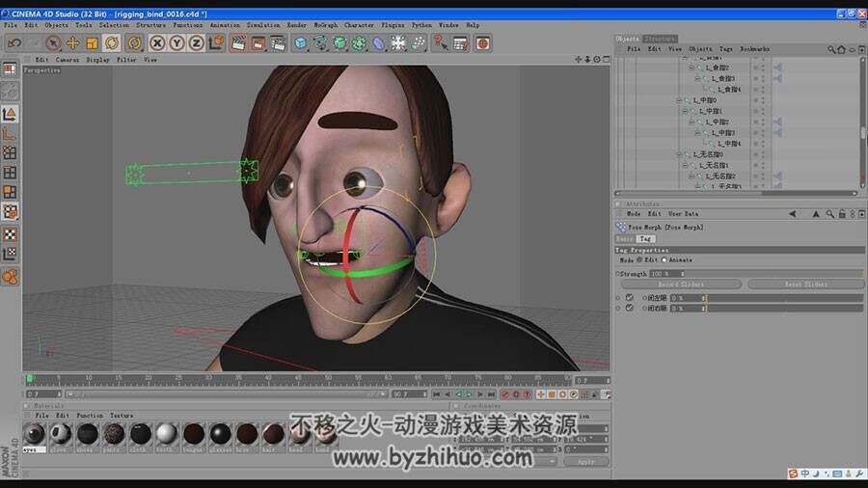The image size is (868, 488).
Task: Toggle second morph 闭右眼 checkbox
Action: [x=630, y=308]
